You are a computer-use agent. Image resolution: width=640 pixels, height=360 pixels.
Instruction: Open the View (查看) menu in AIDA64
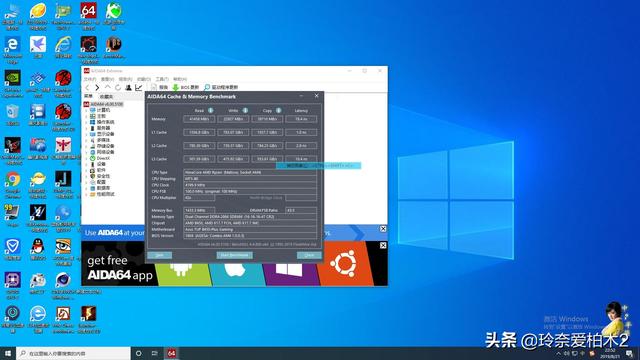[x=107, y=79]
